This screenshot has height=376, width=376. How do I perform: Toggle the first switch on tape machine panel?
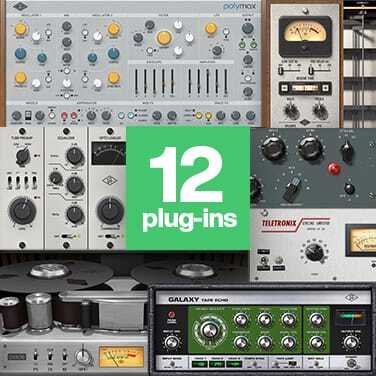pos(36,356)
